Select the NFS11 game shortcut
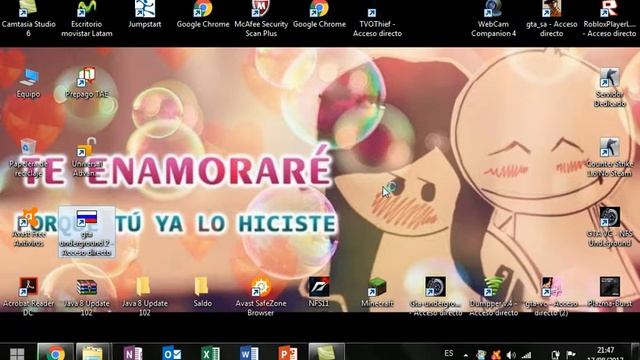Image resolution: width=640 pixels, height=360 pixels. coord(319,293)
